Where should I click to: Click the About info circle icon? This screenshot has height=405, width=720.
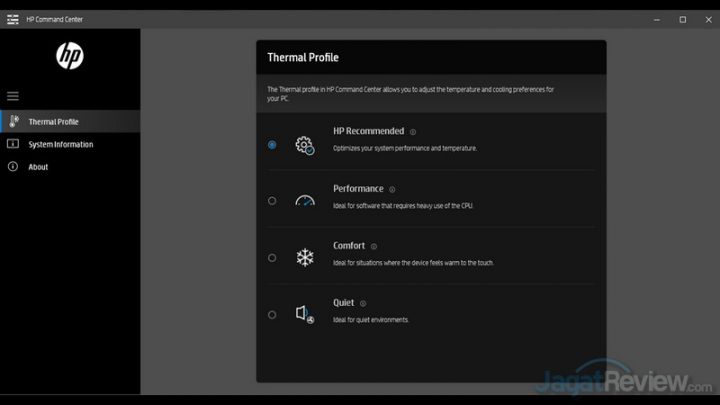[13, 166]
